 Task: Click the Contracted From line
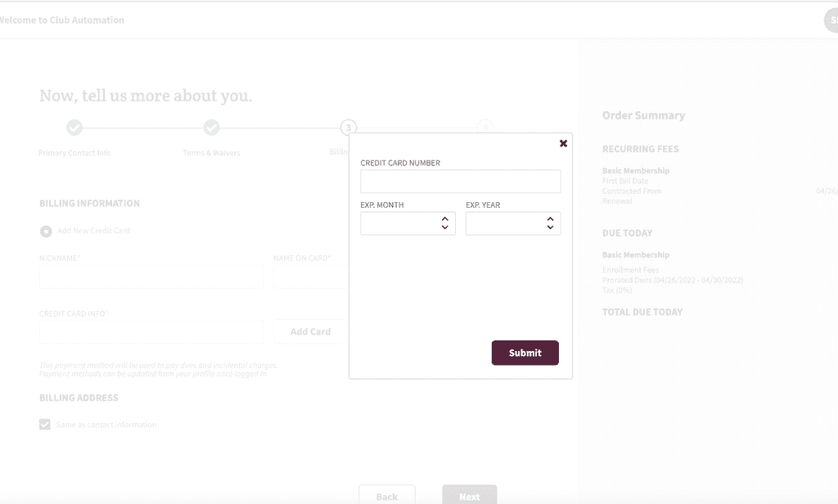[632, 191]
